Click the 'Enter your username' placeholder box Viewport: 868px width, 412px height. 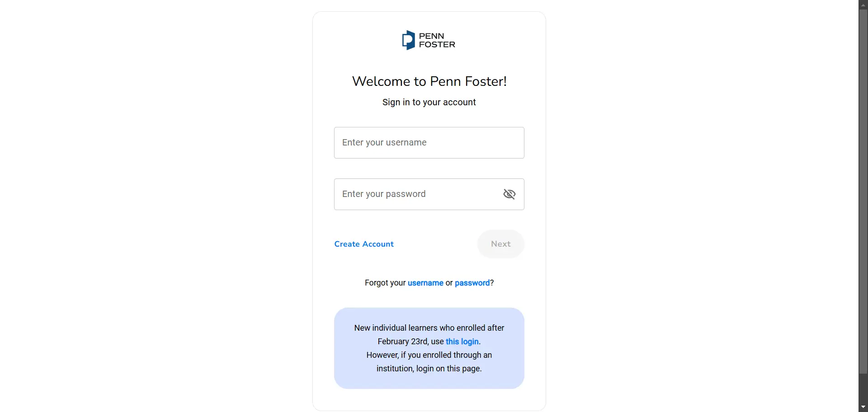[x=429, y=142]
